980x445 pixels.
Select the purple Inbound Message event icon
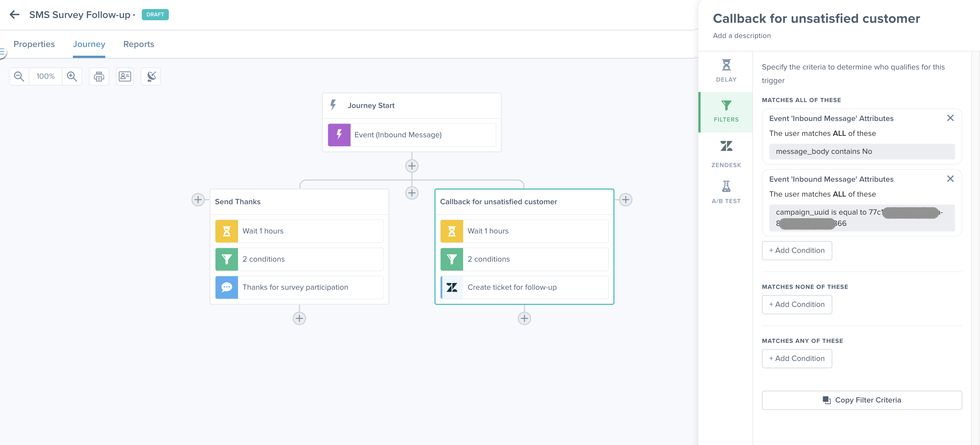pos(339,135)
